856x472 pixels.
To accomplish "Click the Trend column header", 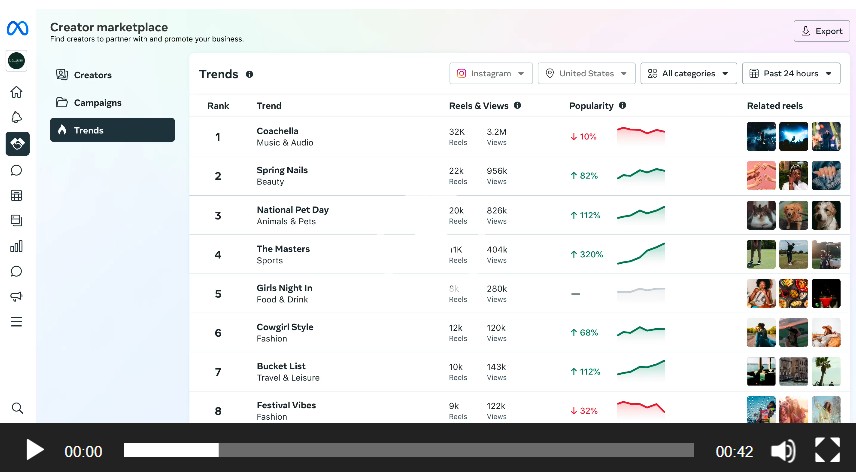I will point(269,106).
